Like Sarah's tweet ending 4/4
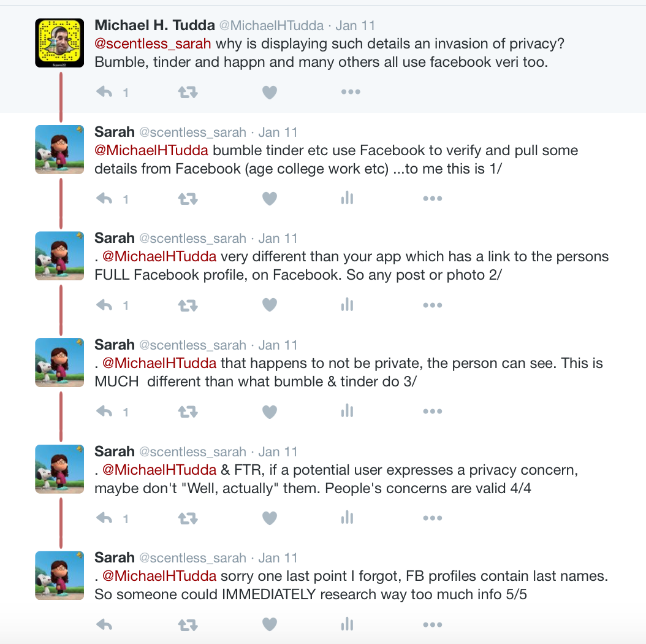Viewport: 646px width, 644px height. point(270,518)
